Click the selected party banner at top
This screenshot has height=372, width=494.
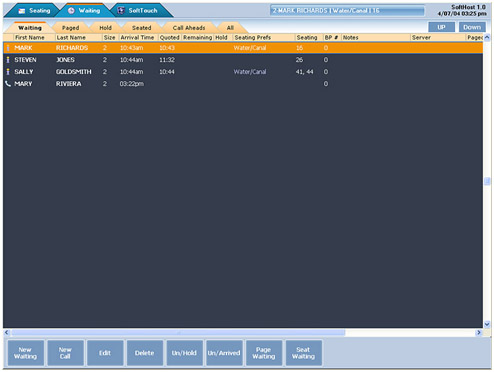click(347, 11)
